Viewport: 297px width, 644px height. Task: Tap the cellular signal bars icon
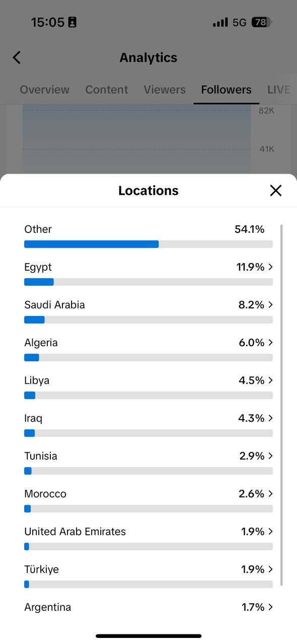220,22
